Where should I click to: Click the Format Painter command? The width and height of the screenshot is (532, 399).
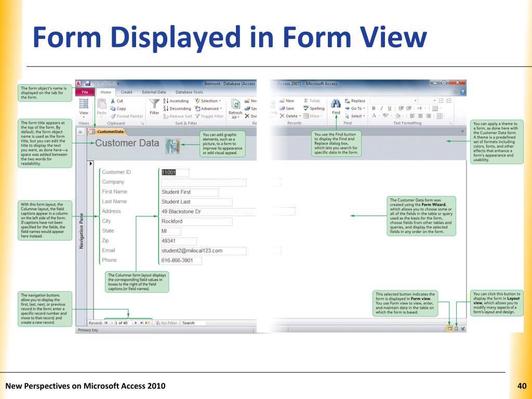point(127,116)
